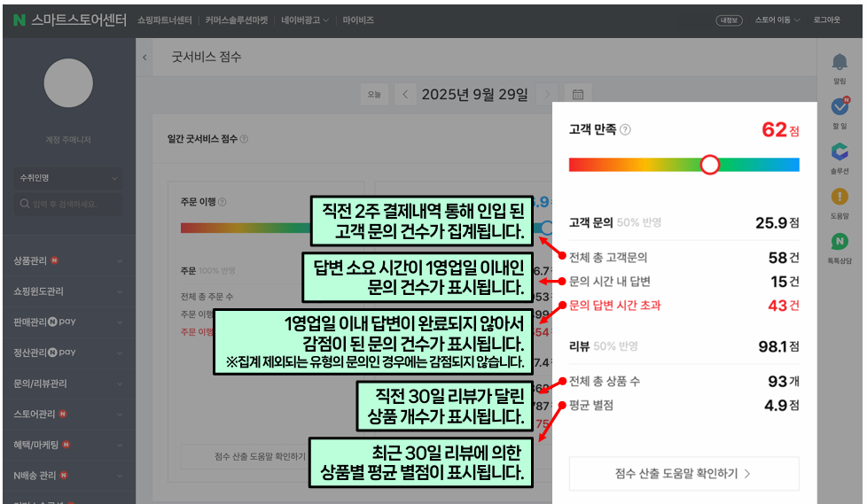This screenshot has width=867, height=504.
Task: Click 점수 산출 도움말 확인하기 button
Action: (683, 473)
